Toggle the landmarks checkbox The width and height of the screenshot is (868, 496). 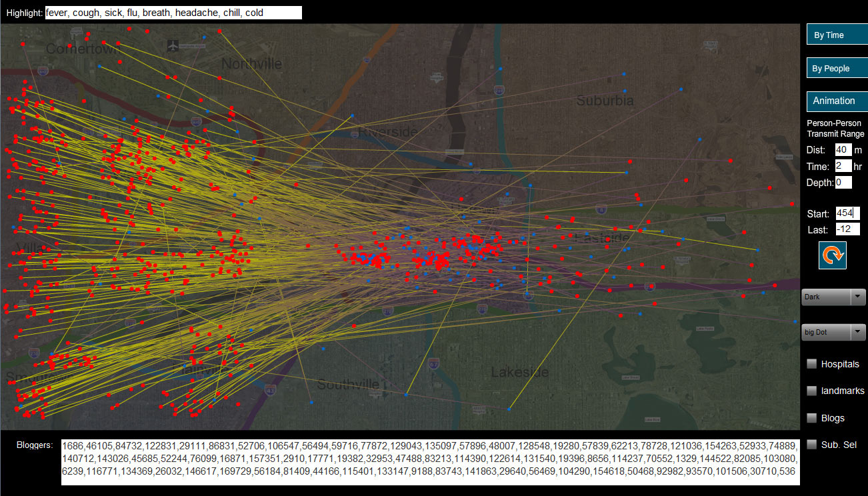click(812, 391)
